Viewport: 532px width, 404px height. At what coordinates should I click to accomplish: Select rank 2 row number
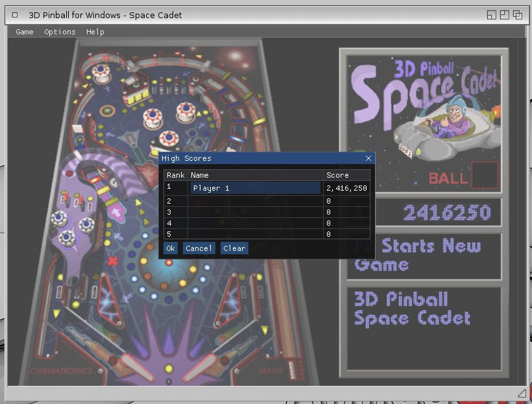tap(169, 201)
